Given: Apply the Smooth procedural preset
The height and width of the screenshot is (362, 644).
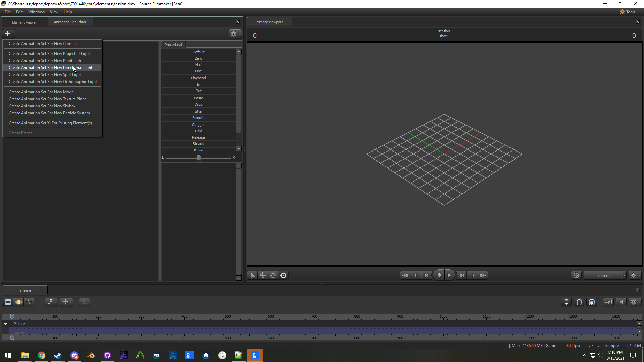Looking at the screenshot, I should pos(198,118).
